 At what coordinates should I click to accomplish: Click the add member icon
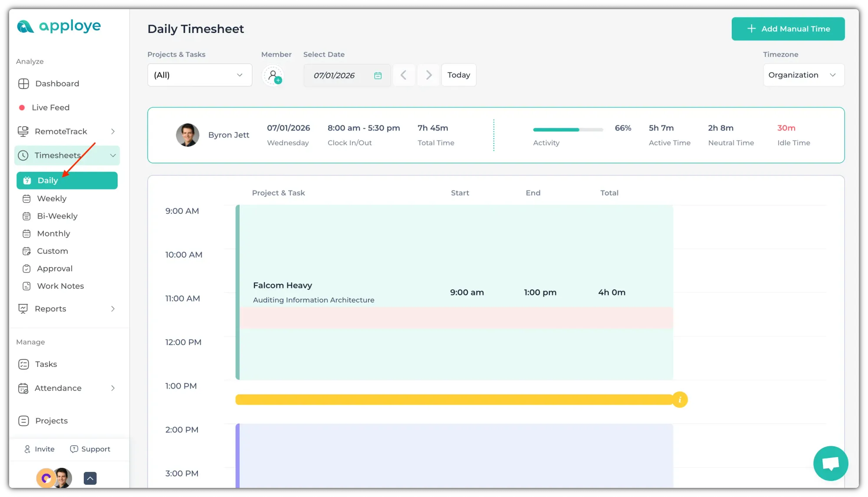click(x=273, y=75)
